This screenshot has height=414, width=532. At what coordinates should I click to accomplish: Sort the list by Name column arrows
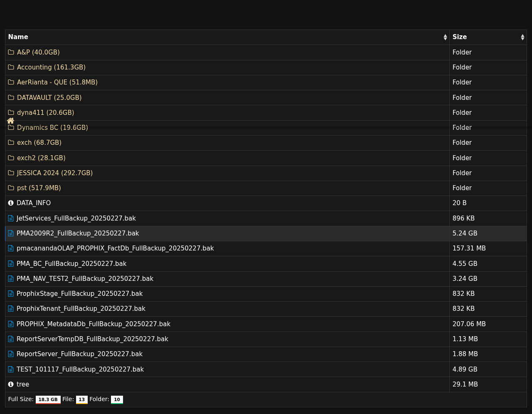445,37
